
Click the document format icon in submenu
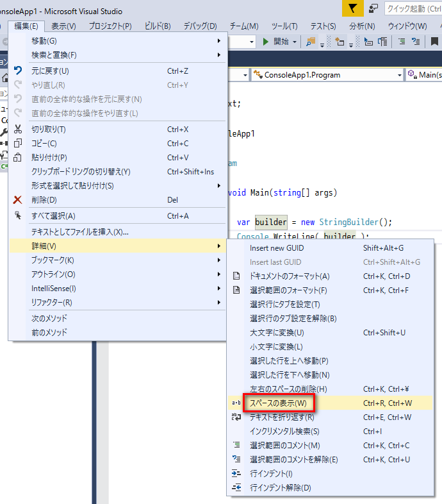point(236,276)
